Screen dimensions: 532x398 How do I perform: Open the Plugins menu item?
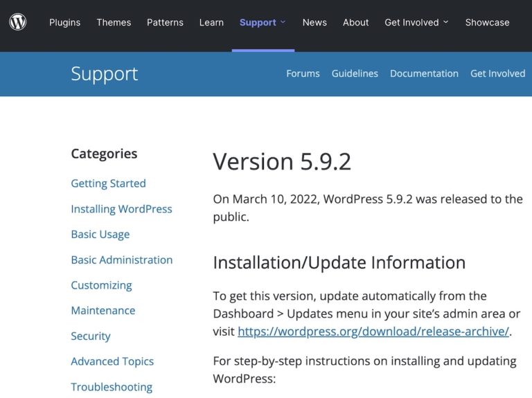pyautogui.click(x=65, y=22)
